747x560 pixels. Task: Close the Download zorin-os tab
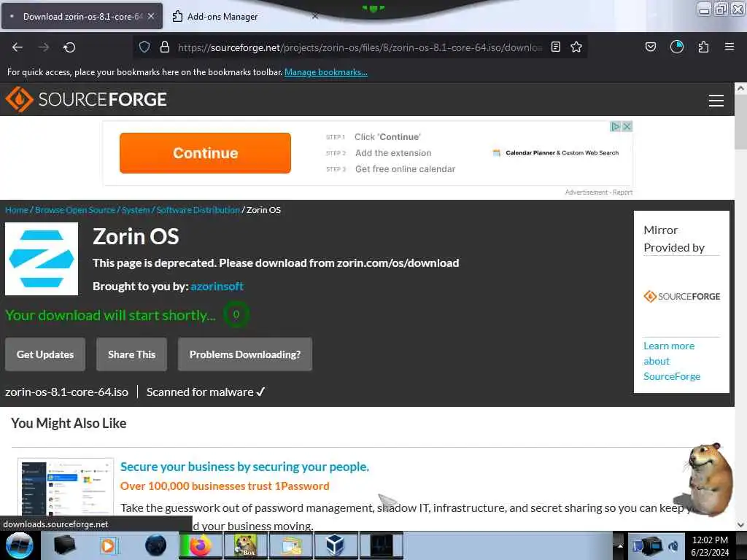[x=151, y=16]
